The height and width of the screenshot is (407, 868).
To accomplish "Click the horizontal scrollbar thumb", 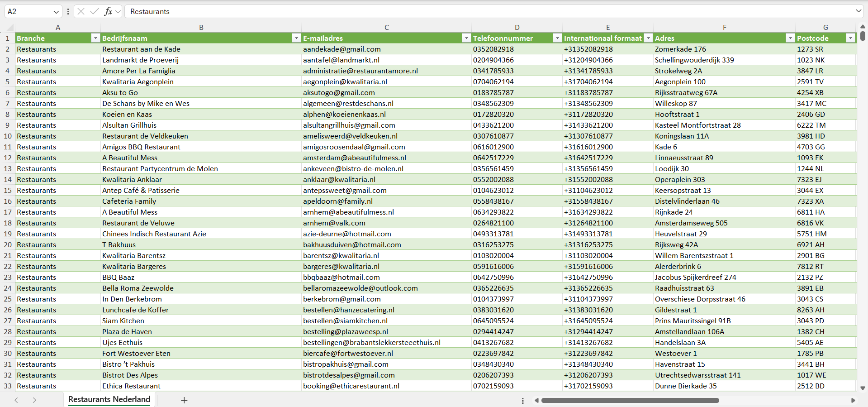I will click(630, 400).
